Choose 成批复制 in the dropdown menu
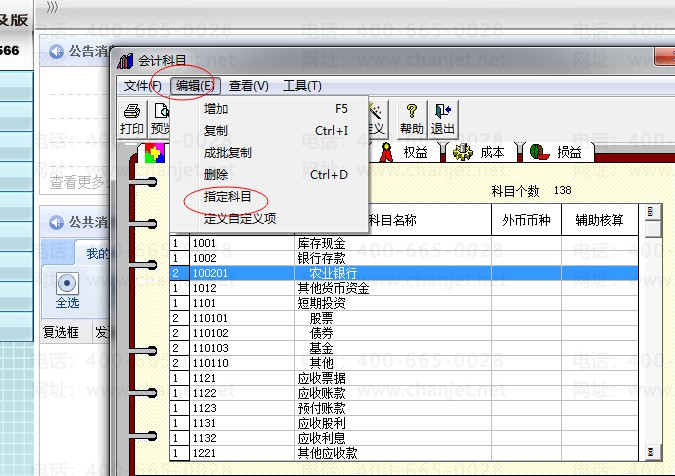 click(x=227, y=152)
